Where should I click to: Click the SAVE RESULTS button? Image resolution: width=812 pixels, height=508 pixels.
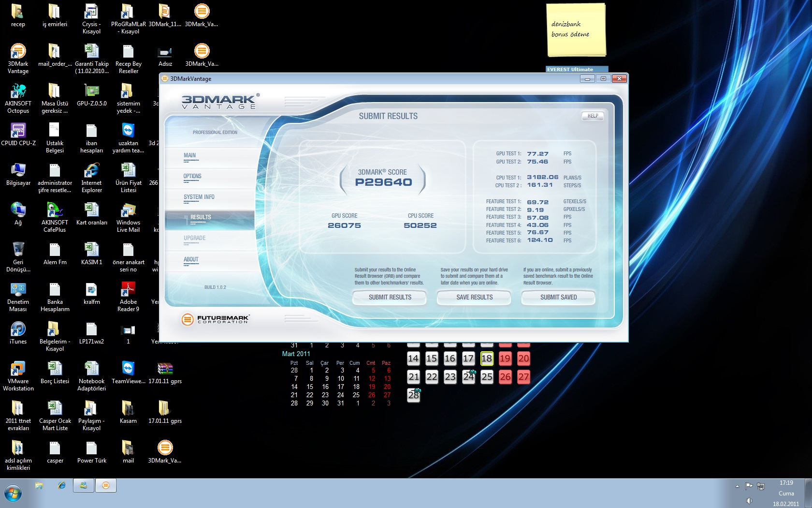474,298
